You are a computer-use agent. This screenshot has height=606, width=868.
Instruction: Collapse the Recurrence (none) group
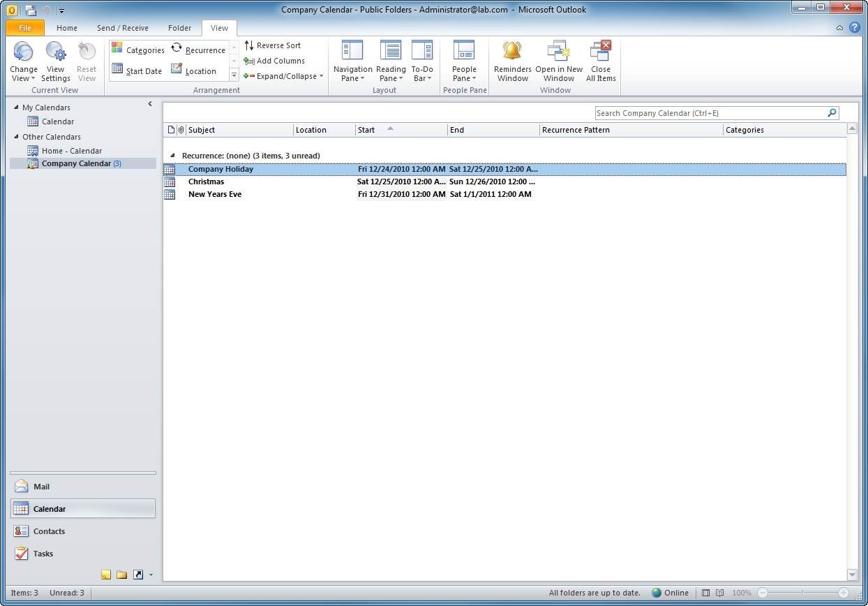pos(172,156)
